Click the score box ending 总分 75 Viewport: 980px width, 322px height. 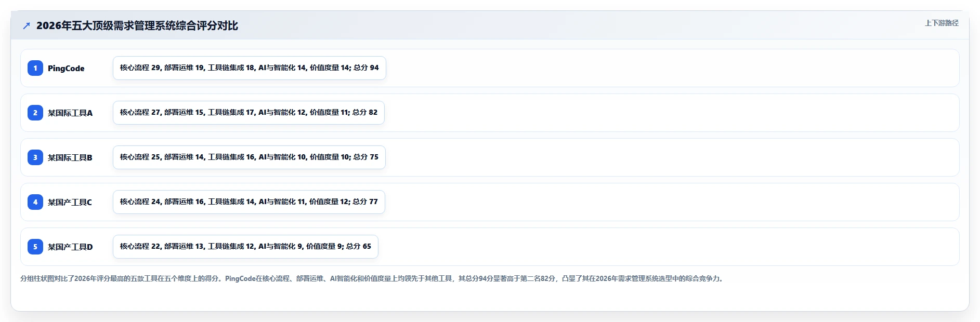(249, 157)
